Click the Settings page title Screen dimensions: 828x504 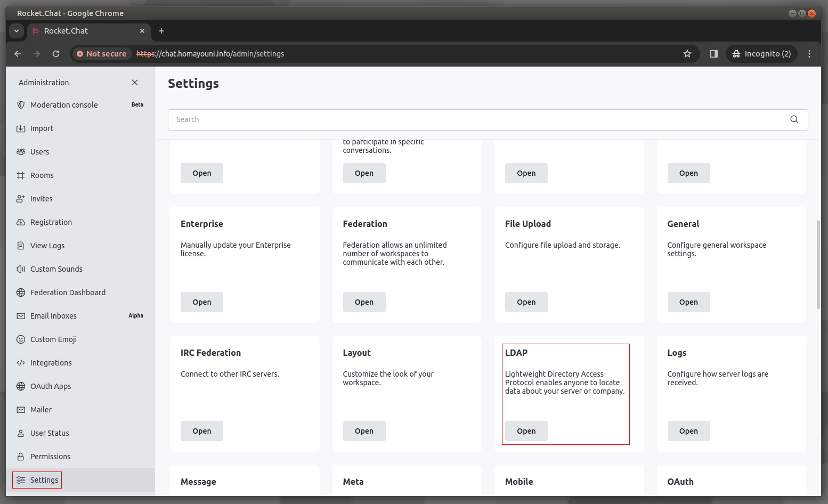coord(193,84)
